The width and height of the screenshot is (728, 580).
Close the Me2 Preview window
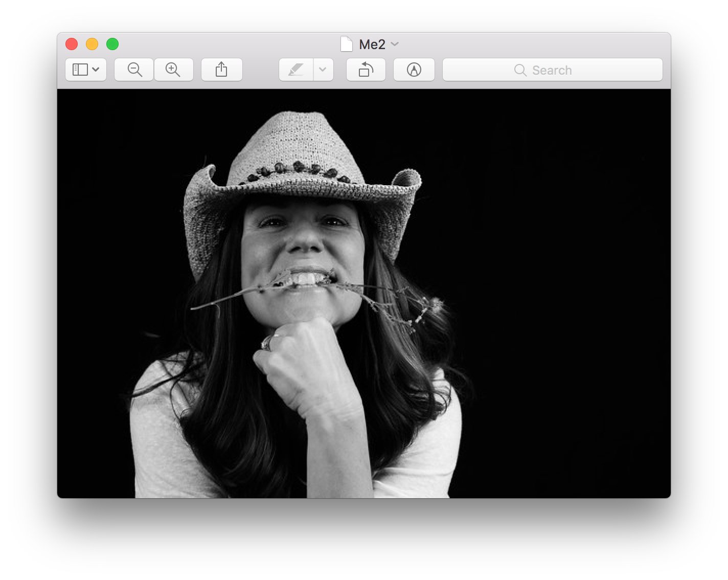(x=72, y=44)
